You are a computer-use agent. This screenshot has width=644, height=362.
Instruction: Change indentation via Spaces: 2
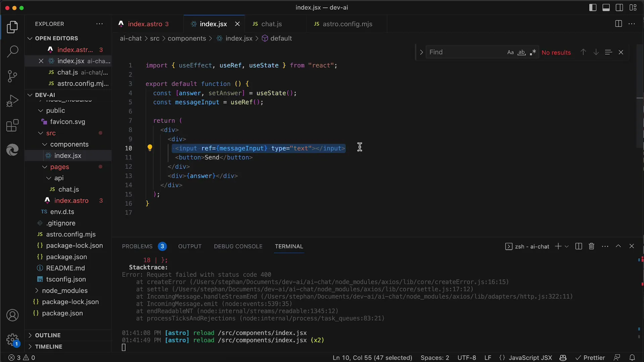[x=434, y=358]
